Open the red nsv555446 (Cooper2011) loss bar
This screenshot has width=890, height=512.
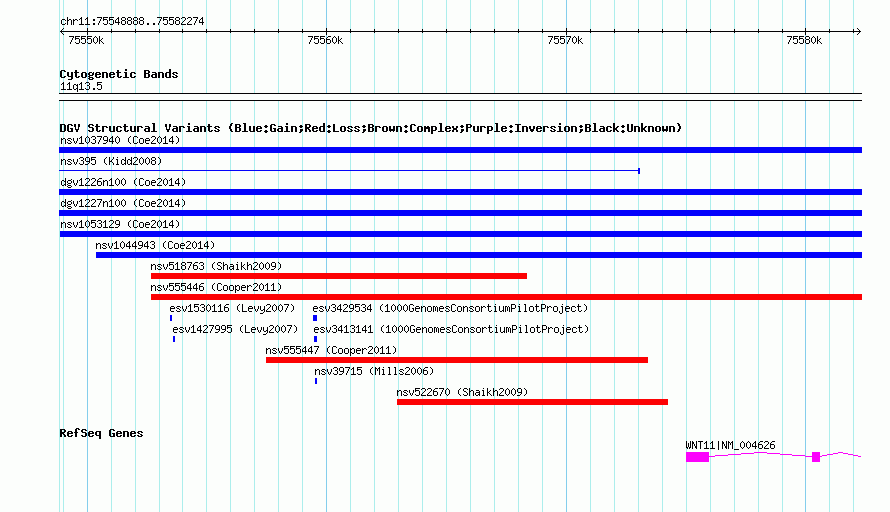[x=506, y=297]
